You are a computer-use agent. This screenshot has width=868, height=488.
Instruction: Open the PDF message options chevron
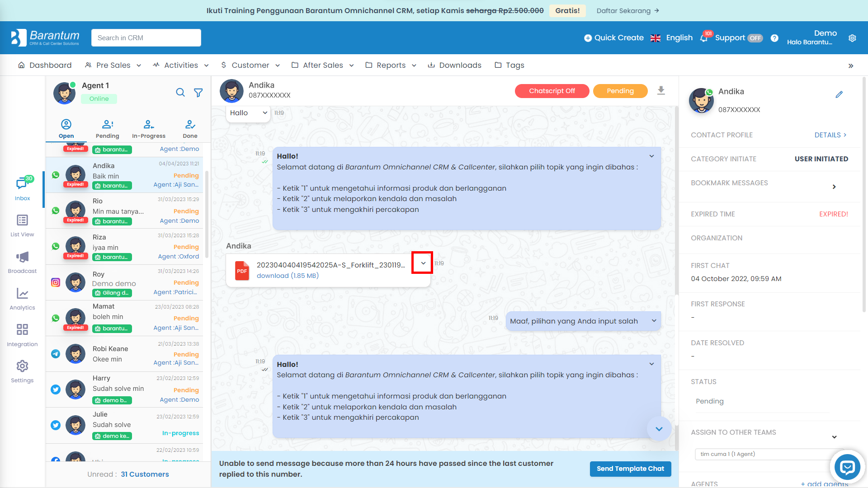(x=423, y=263)
